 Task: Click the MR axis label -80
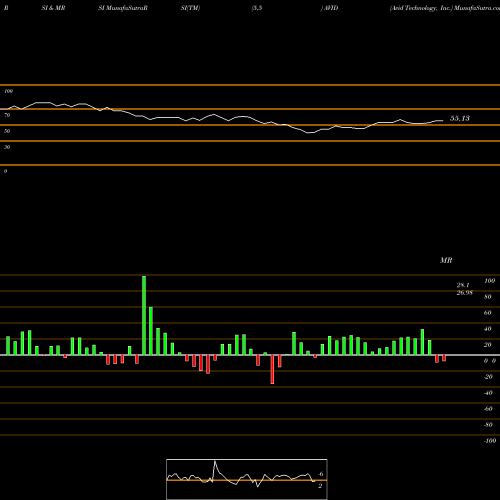488,425
